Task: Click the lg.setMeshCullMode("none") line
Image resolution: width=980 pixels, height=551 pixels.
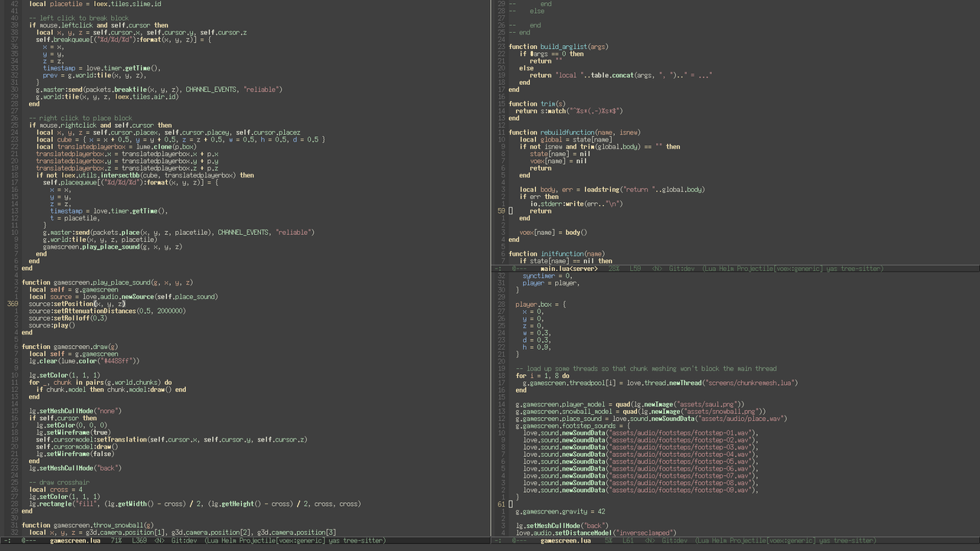Action: pos(75,411)
